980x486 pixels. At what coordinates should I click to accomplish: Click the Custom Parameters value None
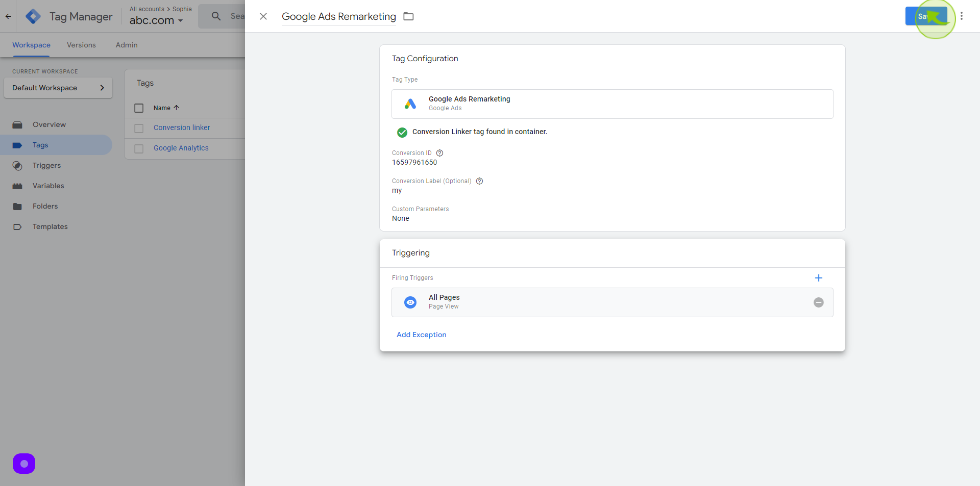(401, 218)
